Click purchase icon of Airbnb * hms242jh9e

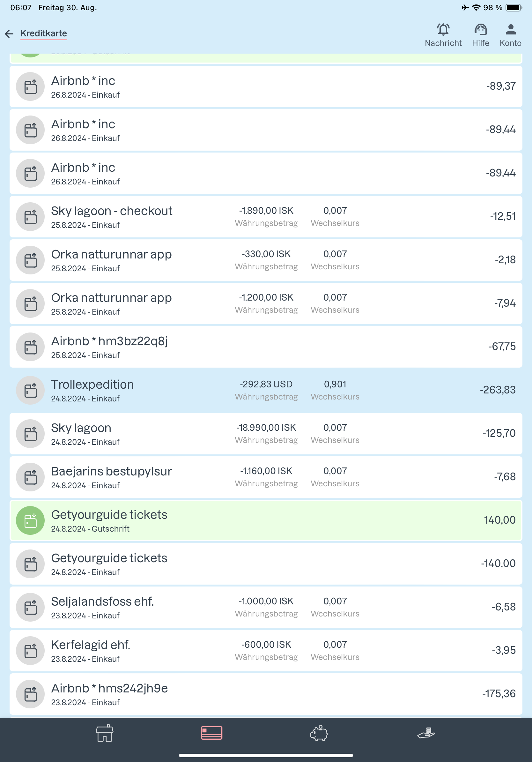click(31, 694)
